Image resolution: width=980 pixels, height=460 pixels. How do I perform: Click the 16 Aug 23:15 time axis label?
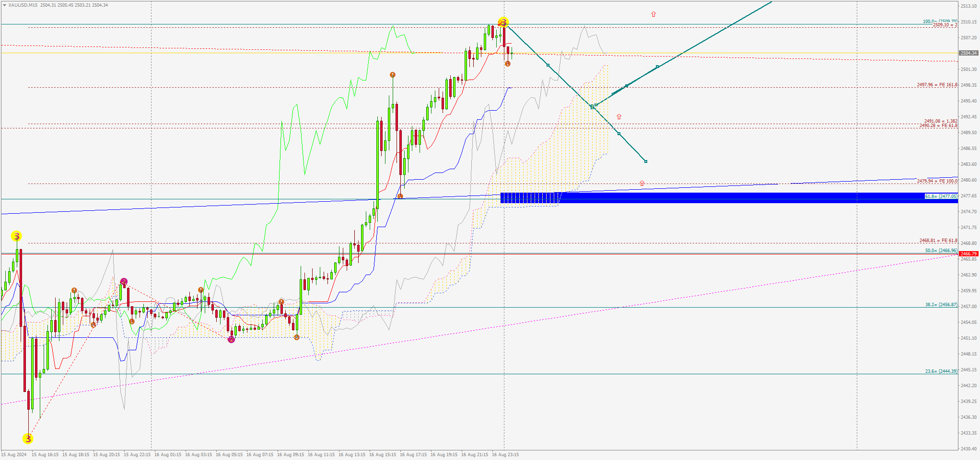[x=505, y=455]
